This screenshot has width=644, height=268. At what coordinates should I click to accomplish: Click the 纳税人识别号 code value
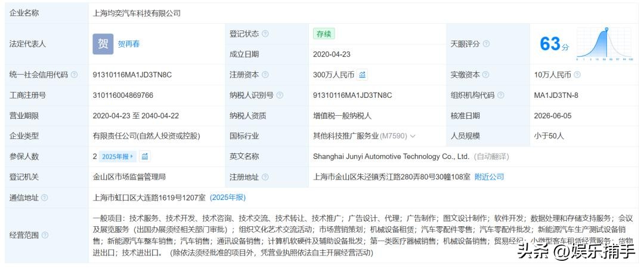pyautogui.click(x=352, y=96)
